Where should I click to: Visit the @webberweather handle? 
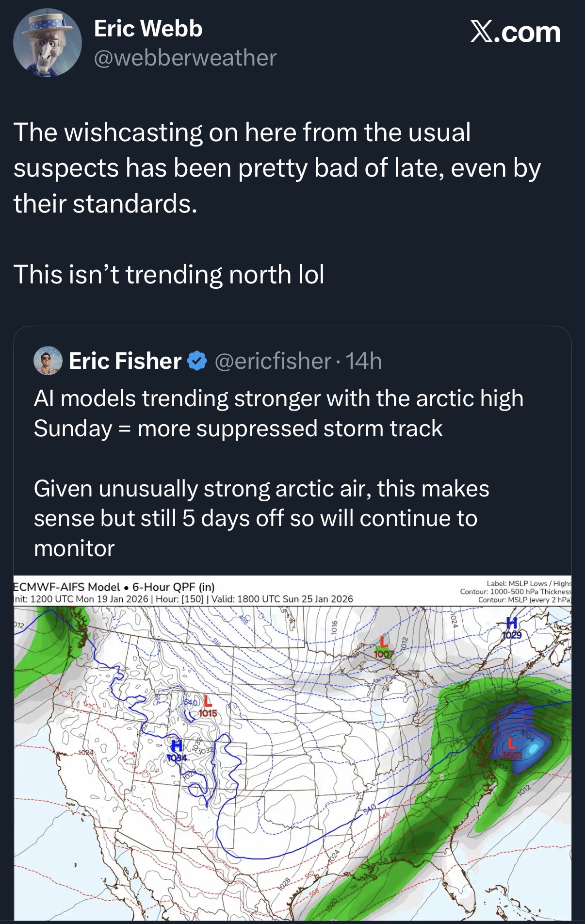[185, 58]
